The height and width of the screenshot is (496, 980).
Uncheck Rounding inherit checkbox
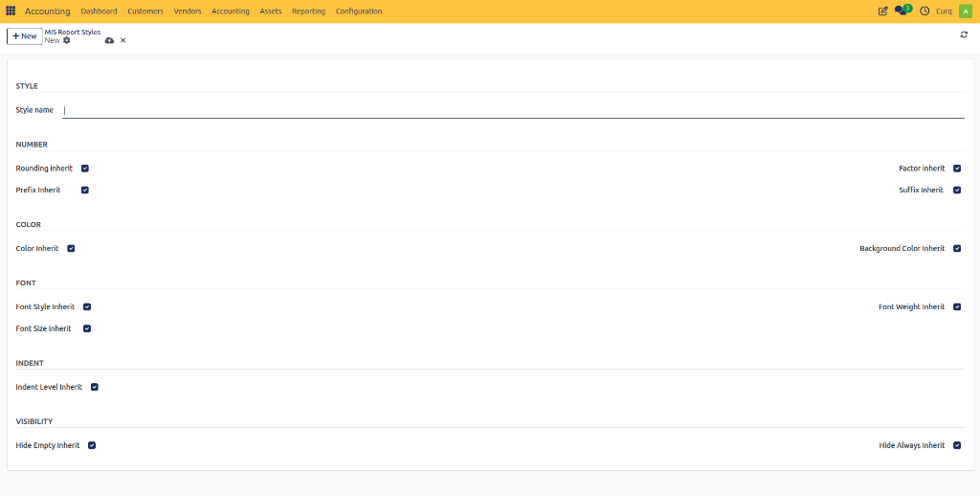(x=85, y=169)
